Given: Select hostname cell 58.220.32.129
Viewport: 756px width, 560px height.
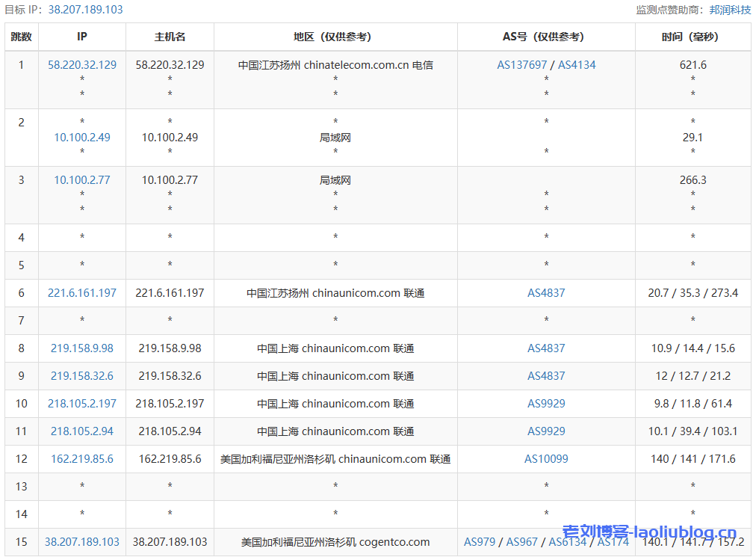Looking at the screenshot, I should [x=170, y=64].
